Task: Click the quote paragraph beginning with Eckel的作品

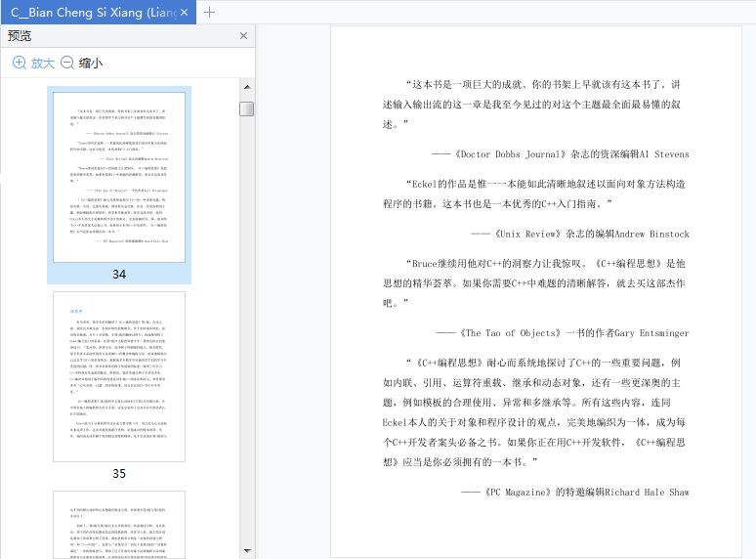Action: pyautogui.click(x=534, y=193)
